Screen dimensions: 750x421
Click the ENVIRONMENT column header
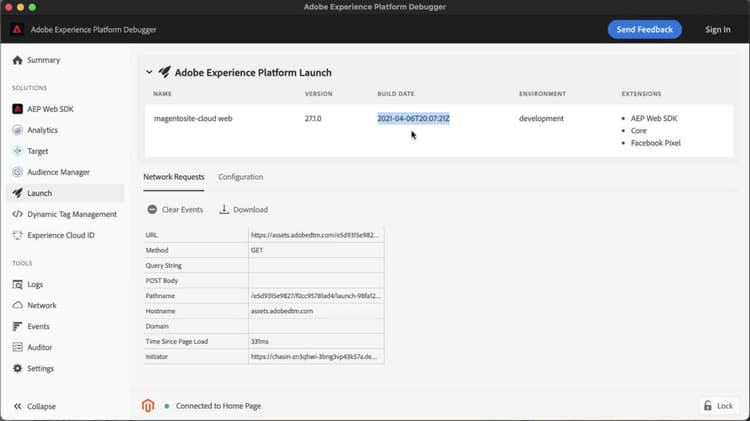click(542, 94)
